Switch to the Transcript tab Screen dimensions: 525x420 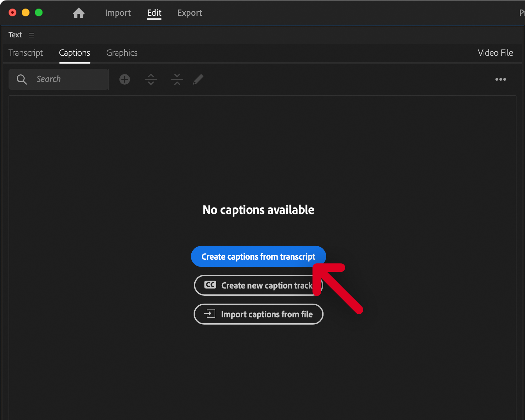[x=26, y=53]
